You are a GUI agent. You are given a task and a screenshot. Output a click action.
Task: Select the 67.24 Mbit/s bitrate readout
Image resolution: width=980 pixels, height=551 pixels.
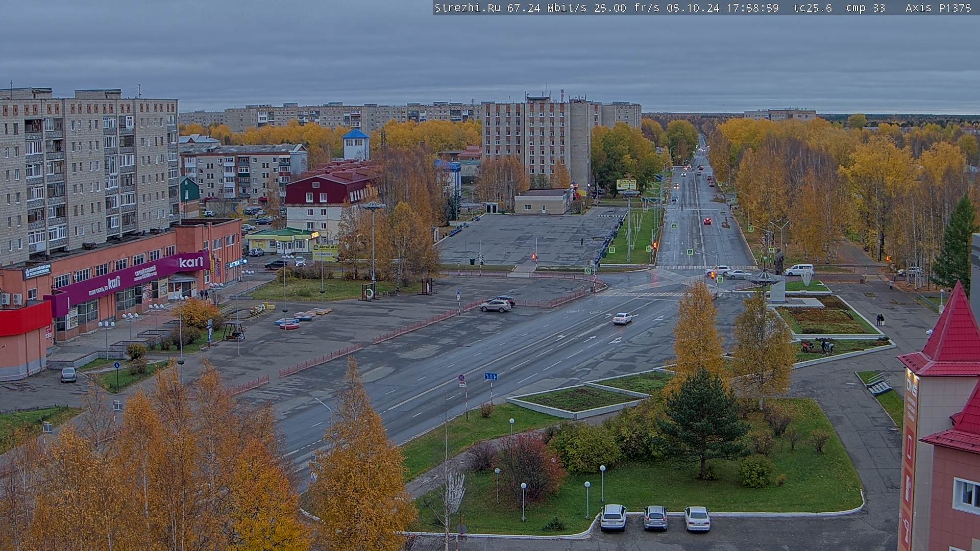click(547, 8)
